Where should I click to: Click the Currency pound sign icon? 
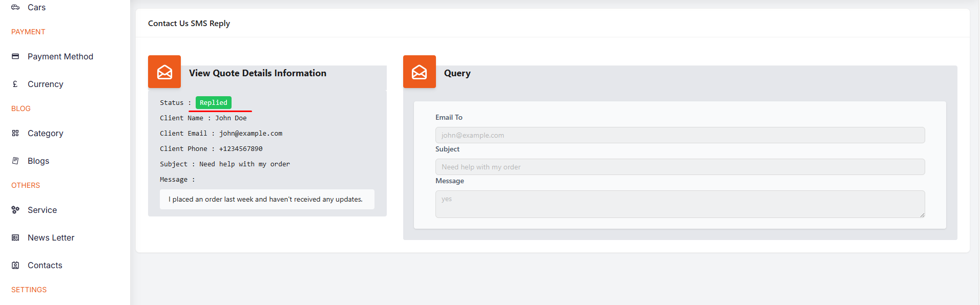click(15, 84)
